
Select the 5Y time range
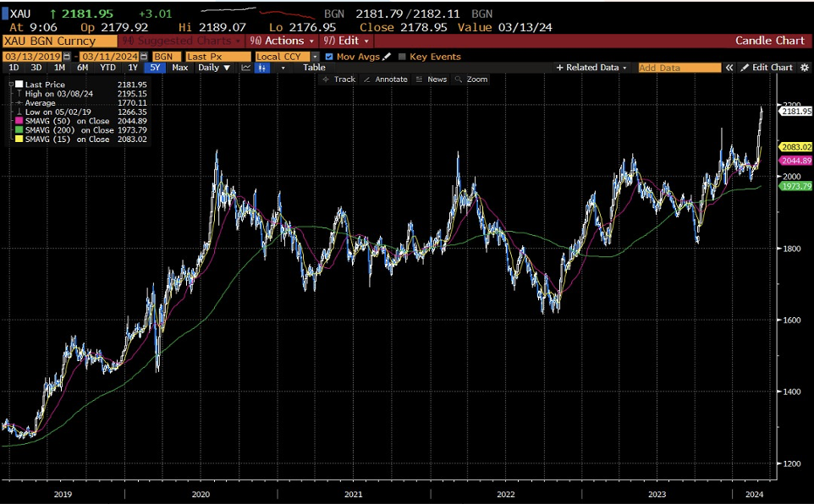tap(155, 68)
